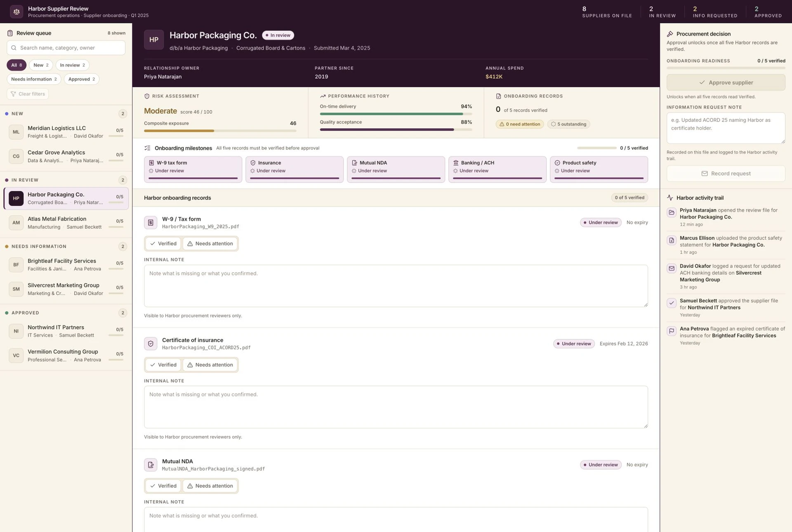The image size is (792, 532).
Task: Filter the queue by All 8
Action: coord(16,65)
